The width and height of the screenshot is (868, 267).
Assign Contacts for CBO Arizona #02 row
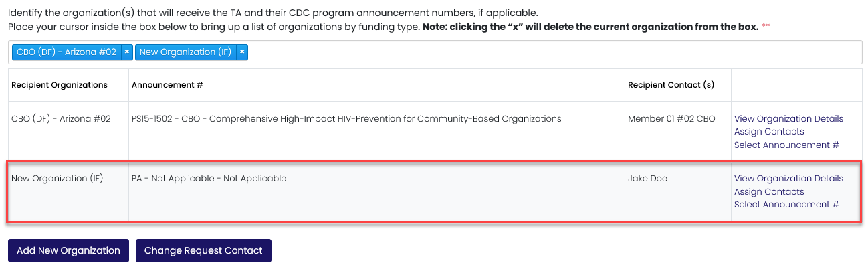point(769,132)
